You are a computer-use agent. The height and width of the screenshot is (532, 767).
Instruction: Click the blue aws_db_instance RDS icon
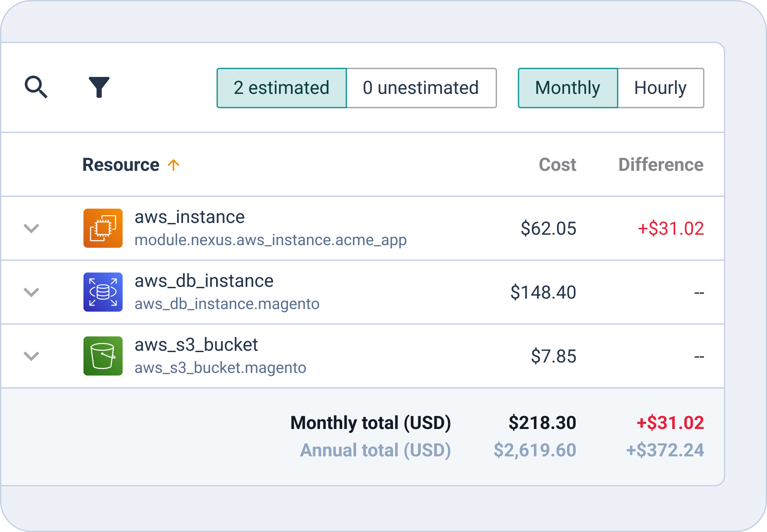pos(103,292)
